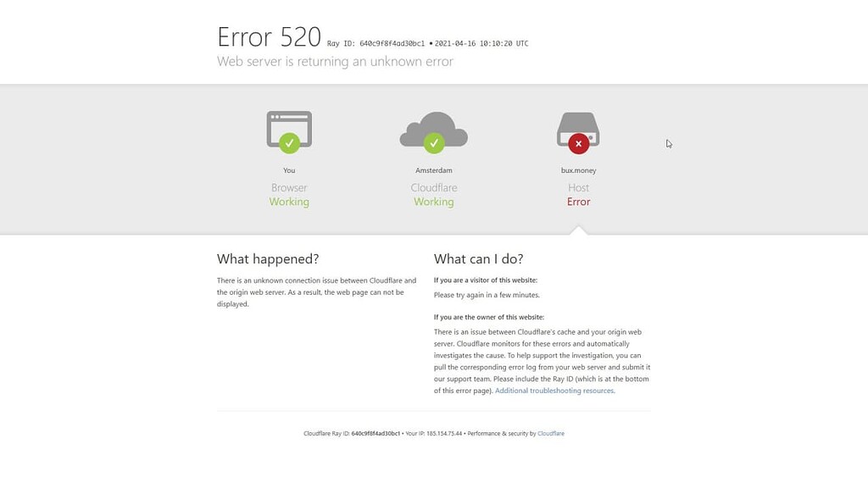Click the green checkmark on browser icon
Screen dimensions: 868x477
[x=290, y=143]
